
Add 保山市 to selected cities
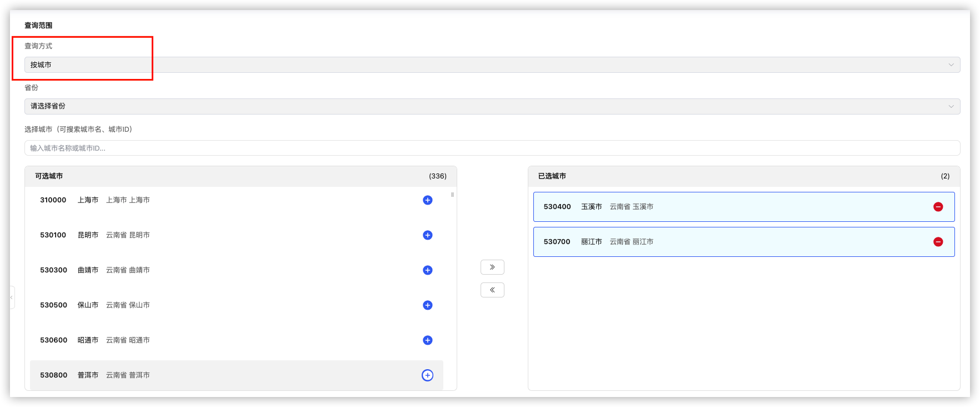[427, 305]
